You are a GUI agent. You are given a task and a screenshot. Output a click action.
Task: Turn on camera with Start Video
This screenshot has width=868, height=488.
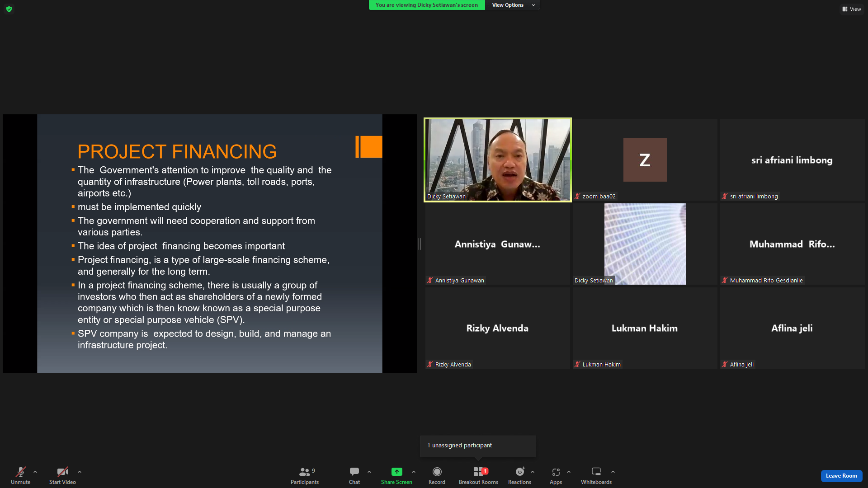62,475
